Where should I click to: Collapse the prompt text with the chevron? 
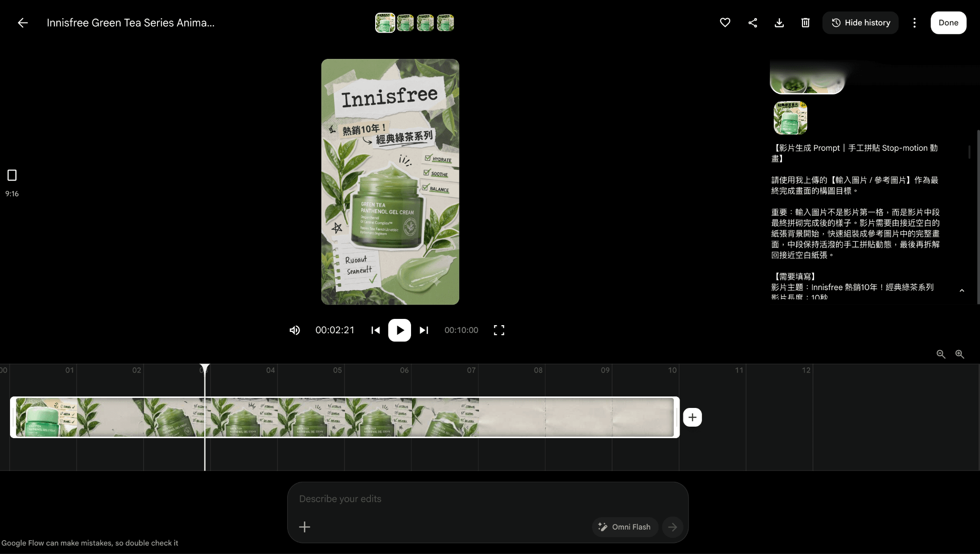(962, 291)
